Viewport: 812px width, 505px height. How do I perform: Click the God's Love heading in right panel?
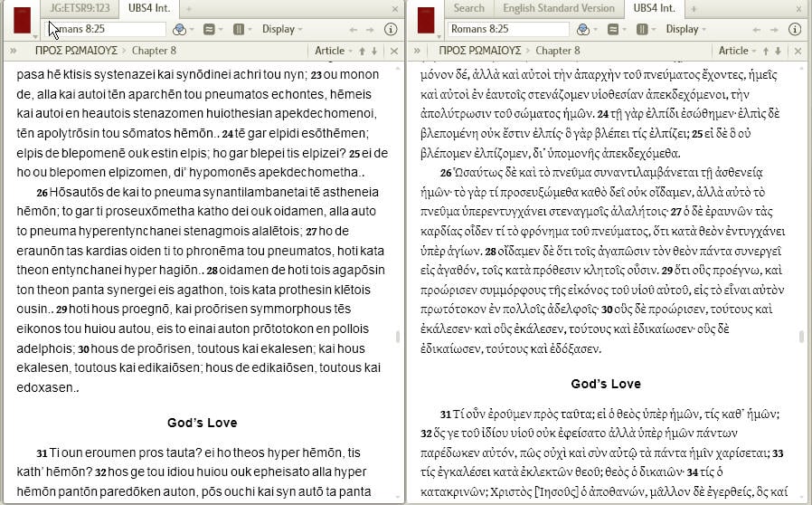tap(606, 384)
